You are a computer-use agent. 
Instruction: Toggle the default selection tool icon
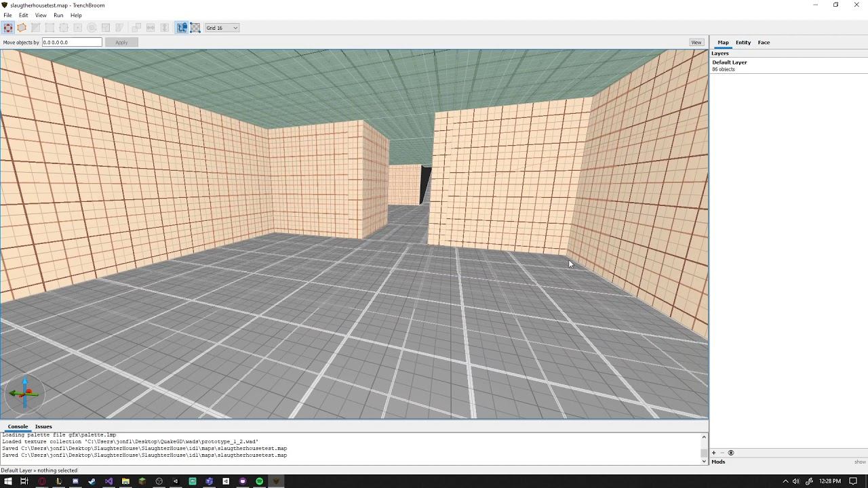coord(7,28)
